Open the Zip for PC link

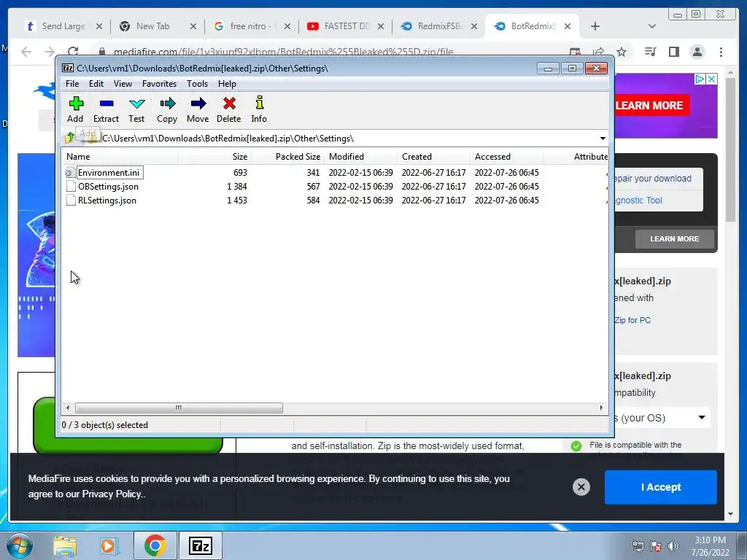[x=632, y=320]
